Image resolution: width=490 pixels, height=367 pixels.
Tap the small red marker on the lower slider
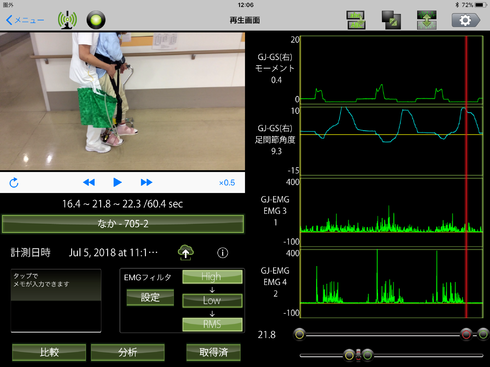[x=358, y=355]
